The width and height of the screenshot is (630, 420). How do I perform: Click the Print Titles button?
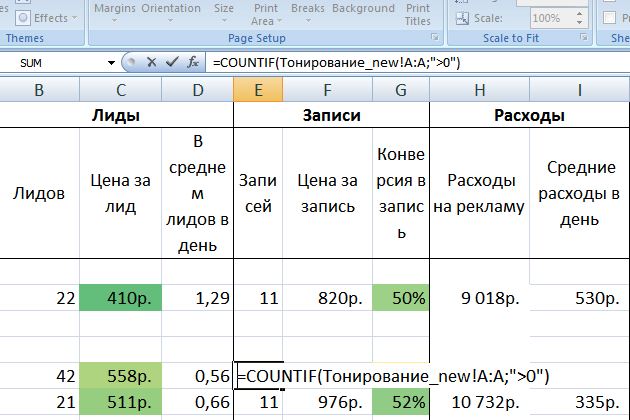coord(418,14)
